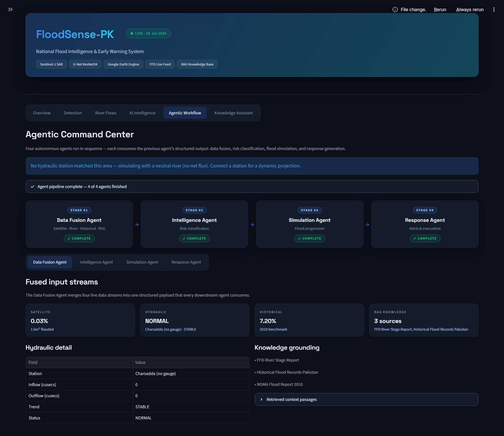
Task: Open the AI Intelligence tab
Action: [x=142, y=113]
